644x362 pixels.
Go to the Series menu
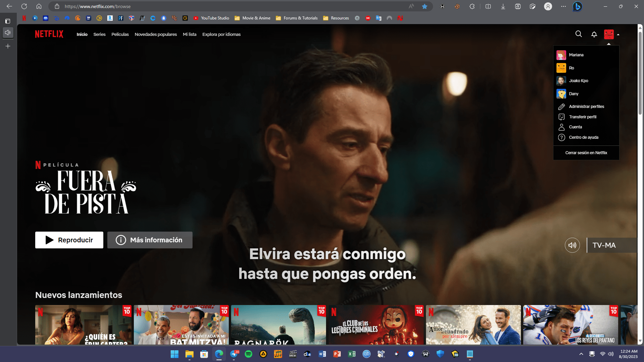[x=99, y=35]
